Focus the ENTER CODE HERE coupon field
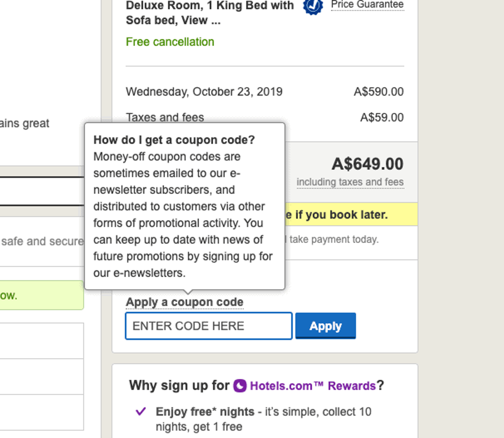Screen dimensions: 504x438 tap(209, 326)
